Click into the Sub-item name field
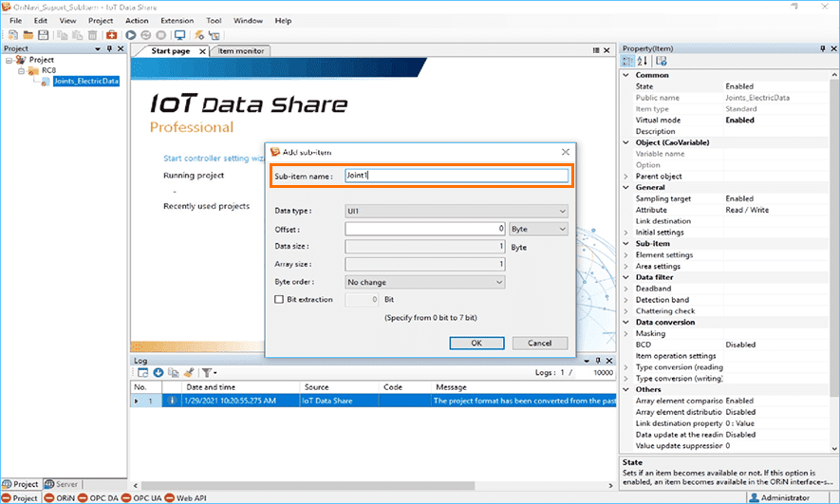 coord(457,176)
